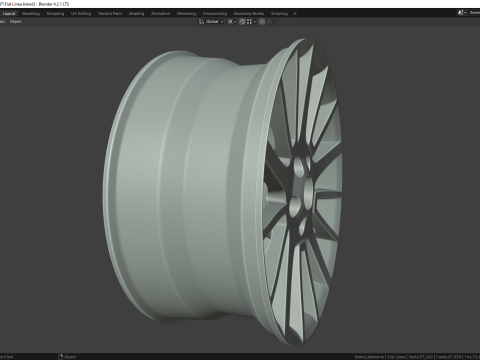The image size is (480, 360).
Task: Switch to the UV Editing workspace
Action: pos(81,14)
